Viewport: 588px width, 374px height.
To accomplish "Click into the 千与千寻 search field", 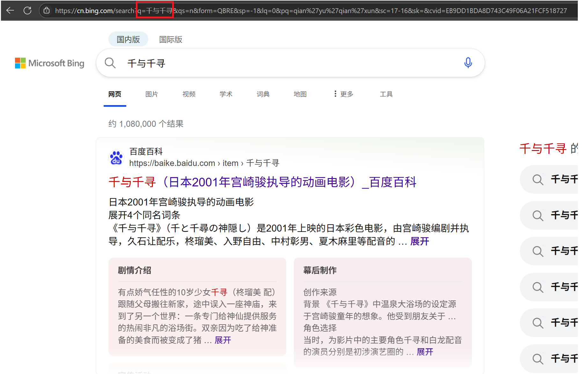I will 290,63.
